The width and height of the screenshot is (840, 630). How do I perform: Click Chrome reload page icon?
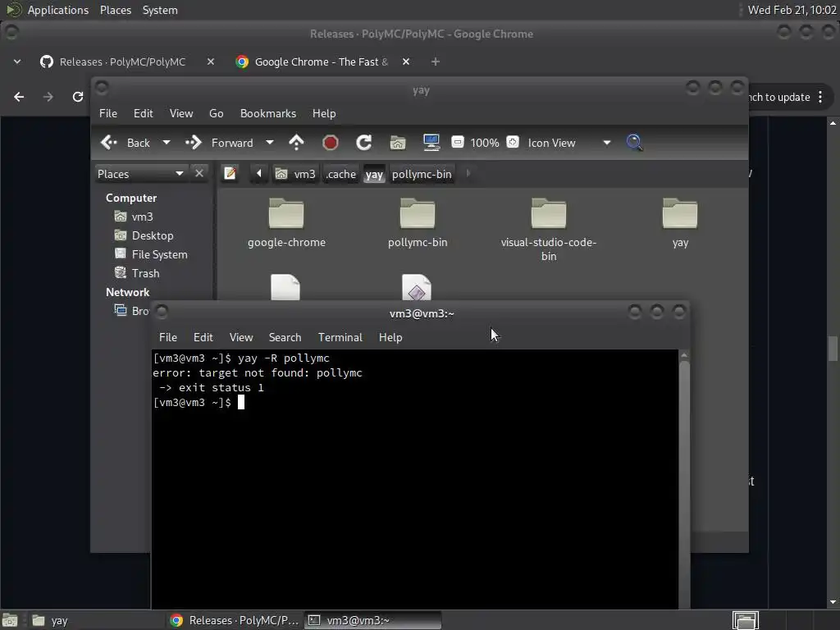[x=78, y=97]
